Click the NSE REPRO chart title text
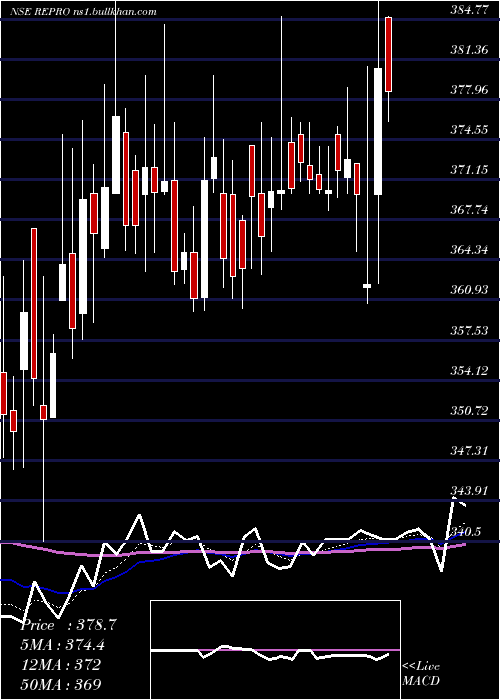The image size is (500, 700). coord(84,12)
